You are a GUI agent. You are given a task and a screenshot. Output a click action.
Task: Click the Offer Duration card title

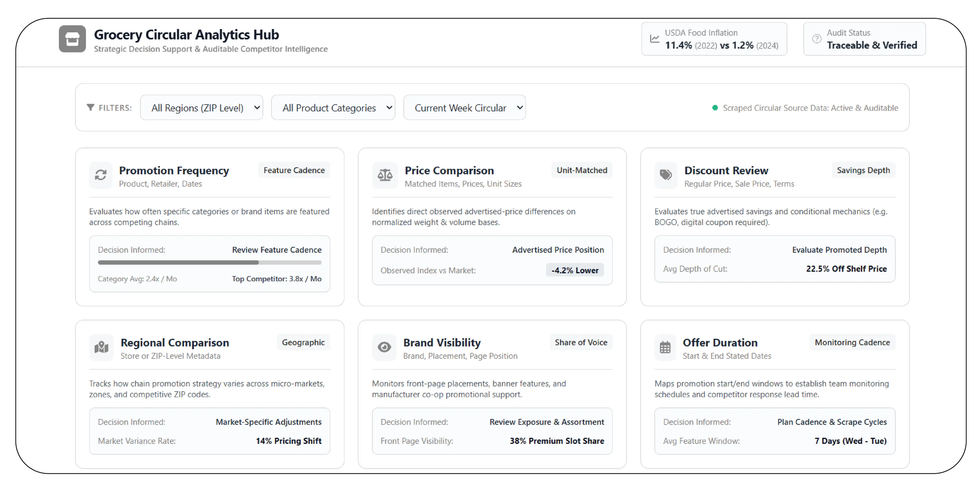[x=720, y=343]
